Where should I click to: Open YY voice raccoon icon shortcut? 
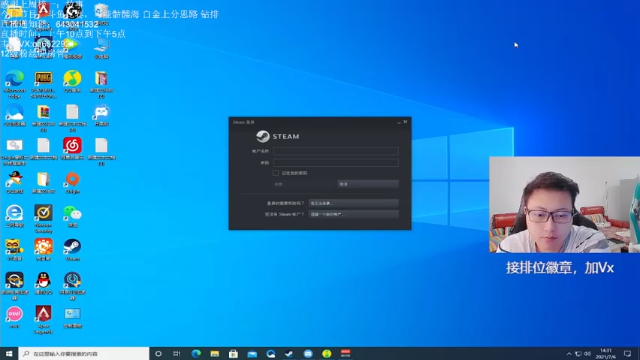pyautogui.click(x=15, y=250)
